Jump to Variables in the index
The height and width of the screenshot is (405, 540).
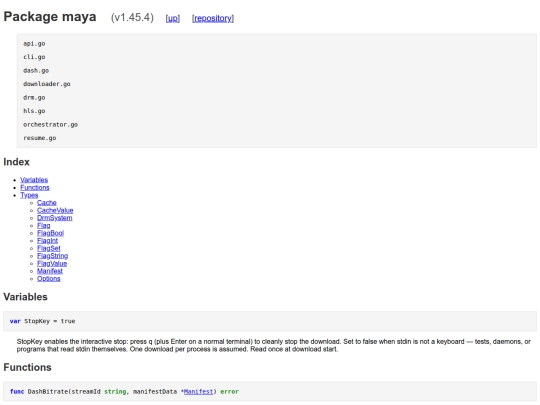click(x=34, y=180)
